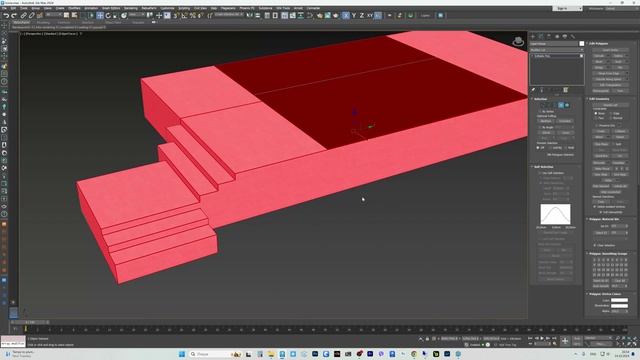Image resolution: width=640 pixels, height=360 pixels.
Task: Collapse the Soft Selection rollout
Action: 543,167
